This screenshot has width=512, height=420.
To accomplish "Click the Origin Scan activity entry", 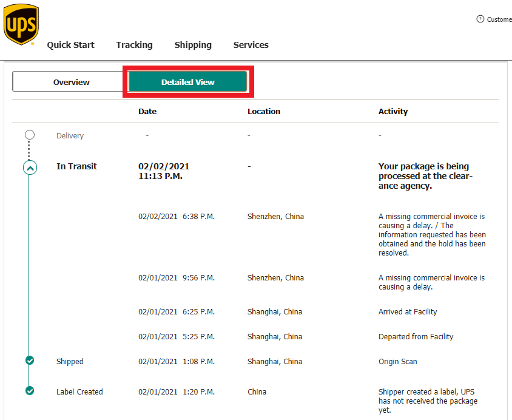I will pyautogui.click(x=397, y=362).
